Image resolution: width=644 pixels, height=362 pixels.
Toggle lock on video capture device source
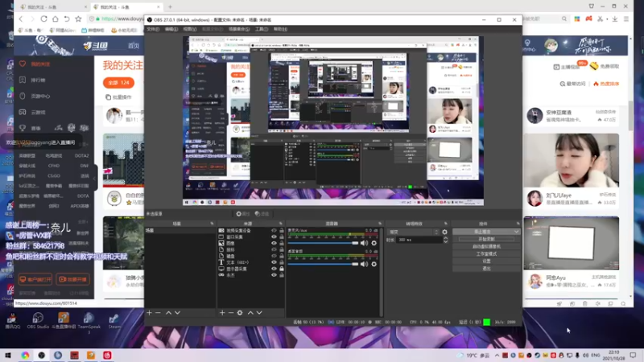tap(282, 231)
